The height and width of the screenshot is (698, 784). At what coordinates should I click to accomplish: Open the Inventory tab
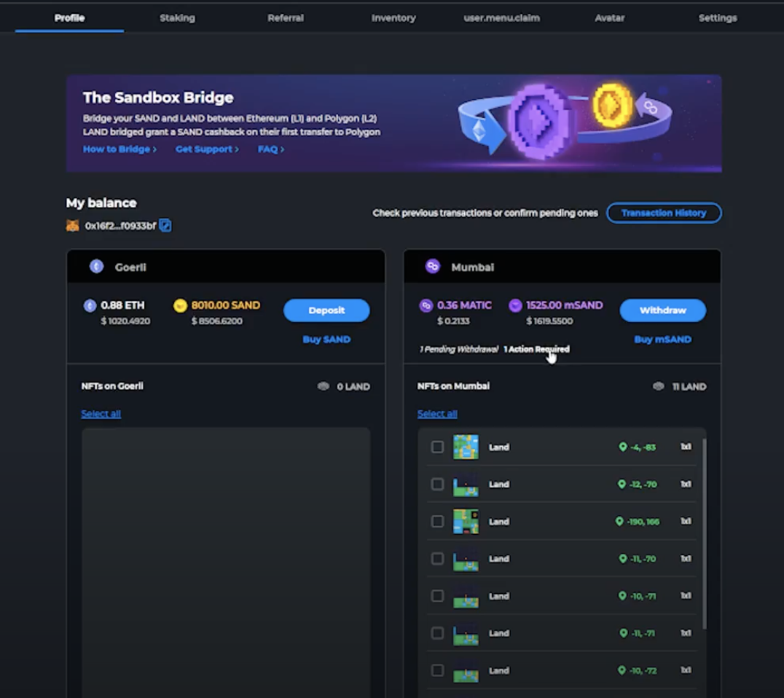point(393,18)
